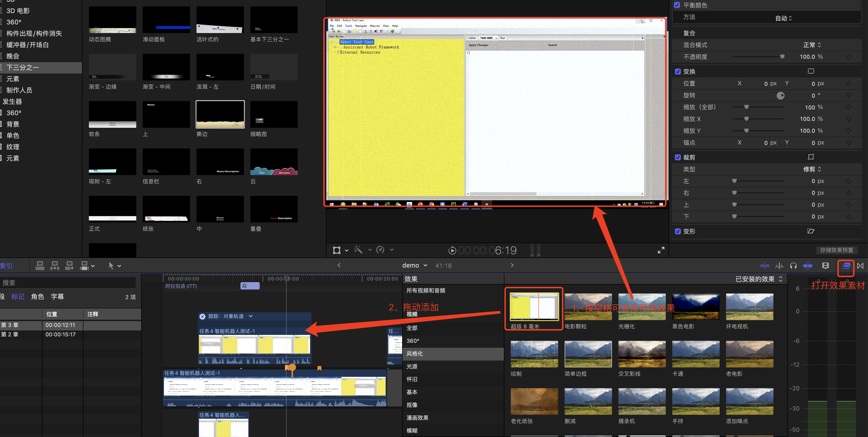The image size is (868, 437).
Task: Click the append clip to storyline icon
Action: (69, 266)
